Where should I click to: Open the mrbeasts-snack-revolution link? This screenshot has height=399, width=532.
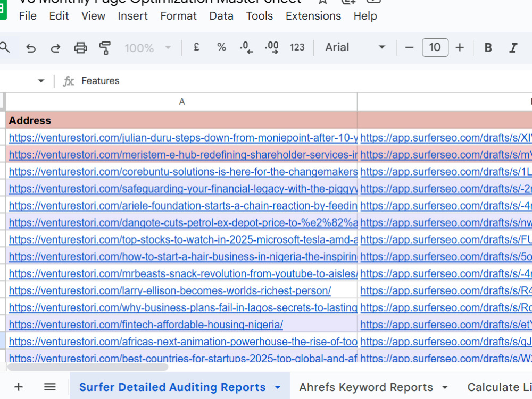183,273
